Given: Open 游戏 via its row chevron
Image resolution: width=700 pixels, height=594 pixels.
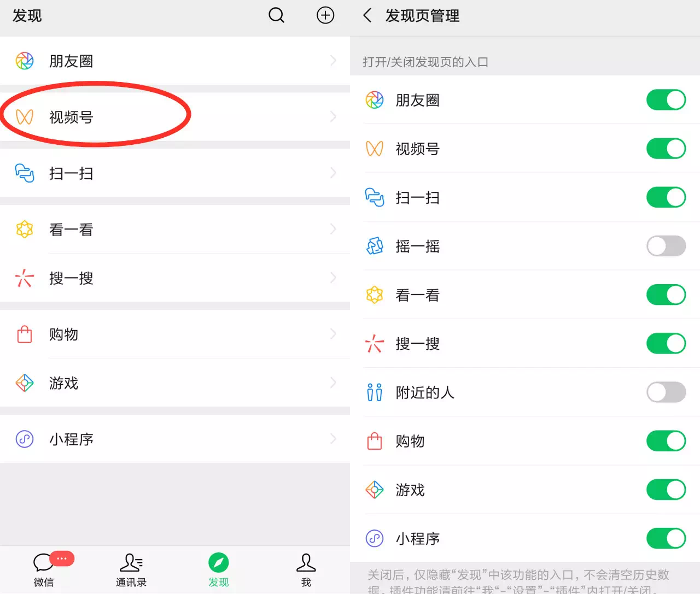Looking at the screenshot, I should 334,383.
